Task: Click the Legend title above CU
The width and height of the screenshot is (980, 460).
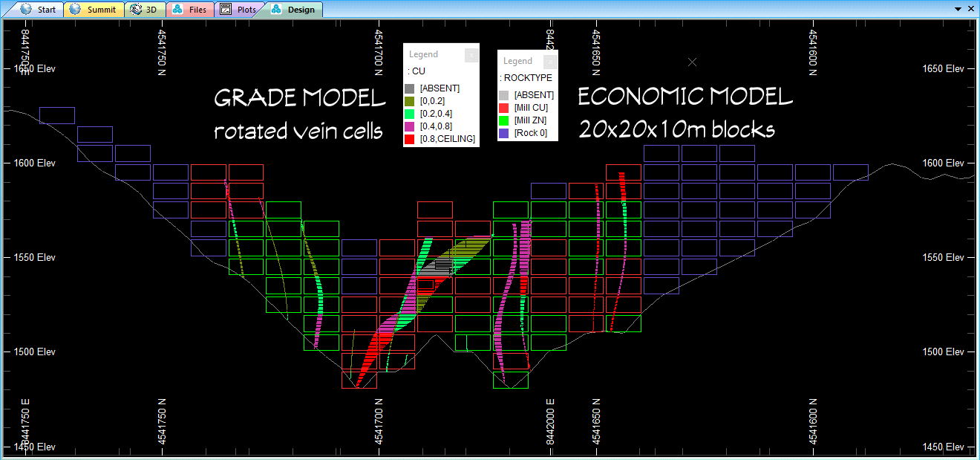Action: coord(423,54)
